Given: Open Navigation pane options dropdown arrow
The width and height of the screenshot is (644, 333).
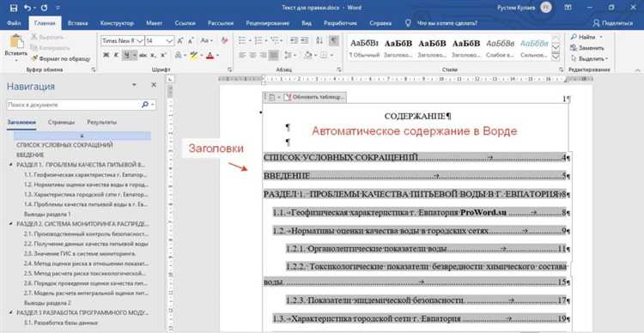Looking at the screenshot, I should coord(134,85).
